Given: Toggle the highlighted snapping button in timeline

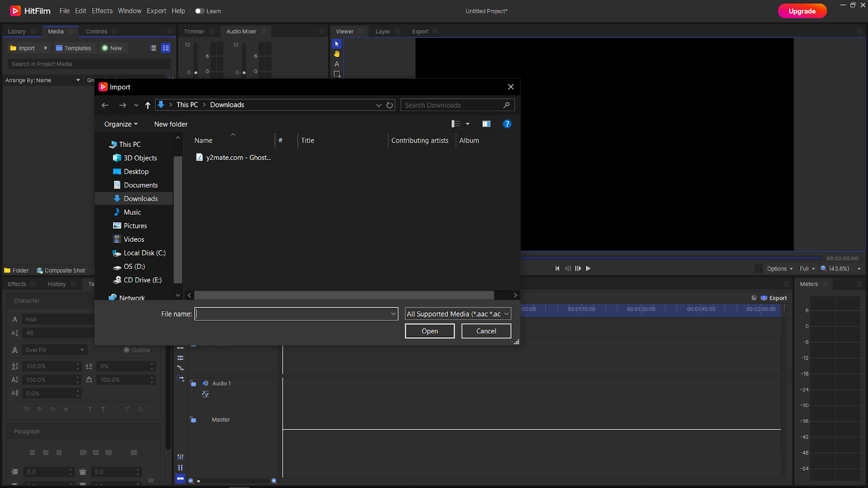Looking at the screenshot, I should tap(180, 479).
